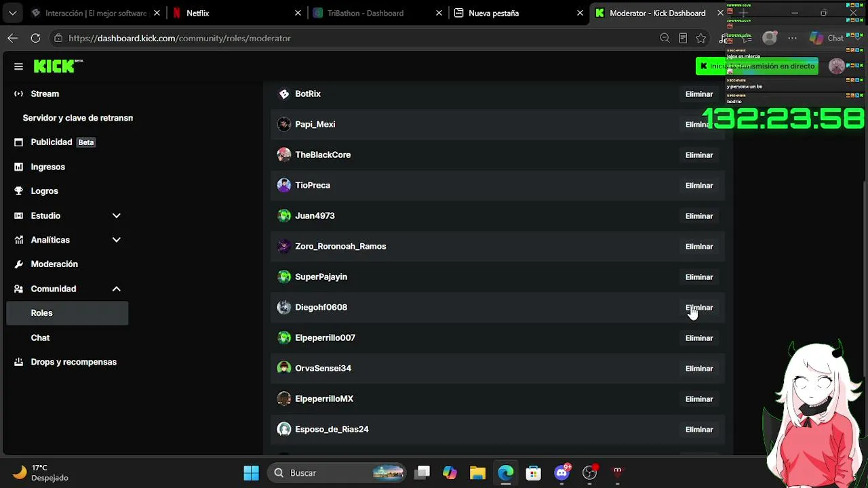The image size is (868, 488).
Task: Click the browser zoom magnifier icon
Action: point(665,38)
